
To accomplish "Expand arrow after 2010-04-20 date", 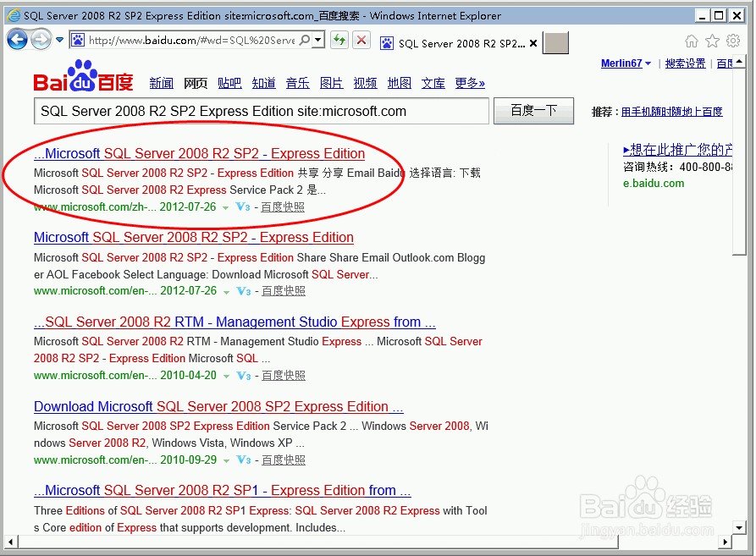I will 226,377.
